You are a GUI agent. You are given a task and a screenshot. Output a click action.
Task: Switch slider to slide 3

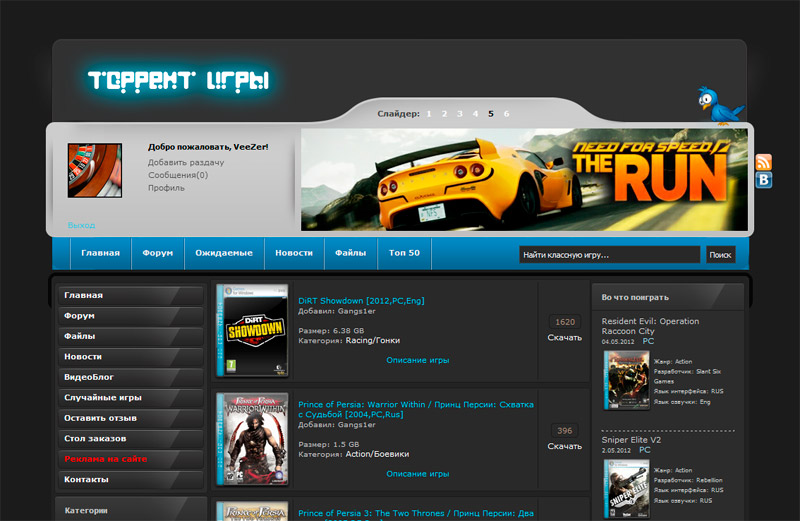[x=460, y=114]
